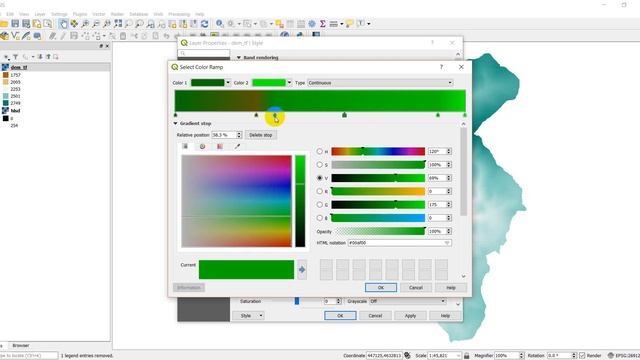
Task: Select the V value radio button
Action: pyautogui.click(x=320, y=178)
